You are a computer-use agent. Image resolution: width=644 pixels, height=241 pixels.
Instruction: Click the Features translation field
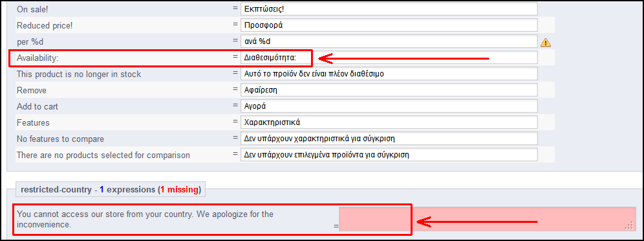pos(389,122)
